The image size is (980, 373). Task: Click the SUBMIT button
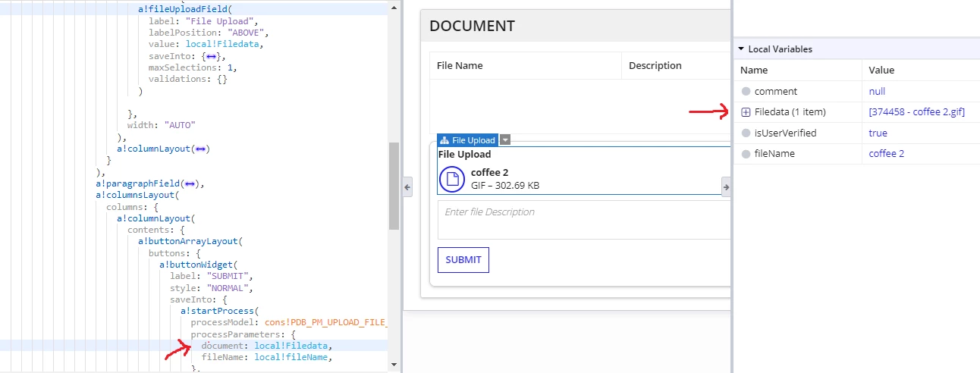click(463, 259)
